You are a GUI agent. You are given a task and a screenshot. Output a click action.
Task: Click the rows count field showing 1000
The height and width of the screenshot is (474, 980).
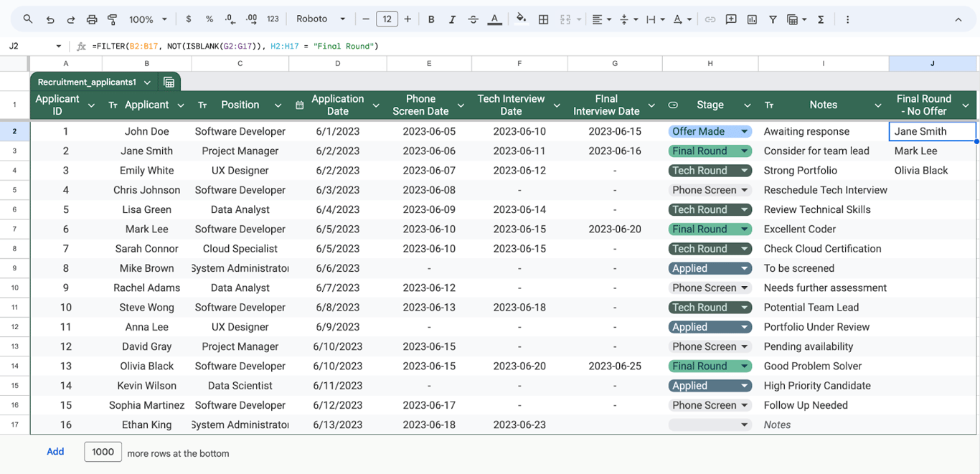point(103,452)
